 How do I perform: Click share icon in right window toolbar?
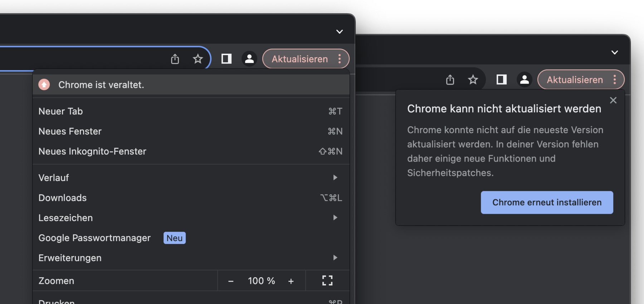pyautogui.click(x=450, y=79)
